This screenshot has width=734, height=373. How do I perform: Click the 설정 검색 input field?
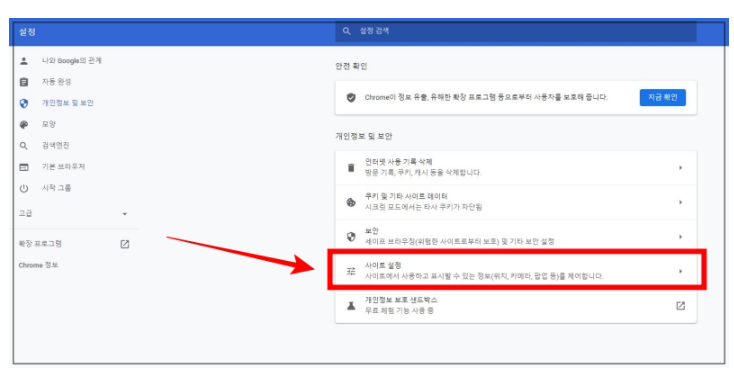pos(516,31)
